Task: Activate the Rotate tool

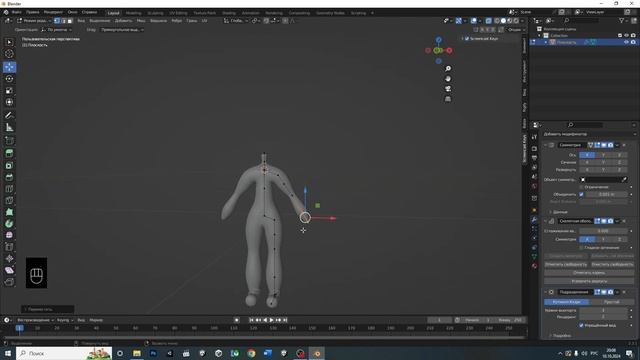Action: click(9, 79)
